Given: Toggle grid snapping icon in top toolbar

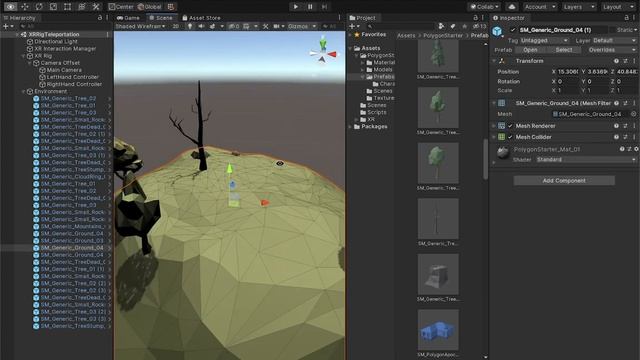Looking at the screenshot, I should tap(171, 7).
